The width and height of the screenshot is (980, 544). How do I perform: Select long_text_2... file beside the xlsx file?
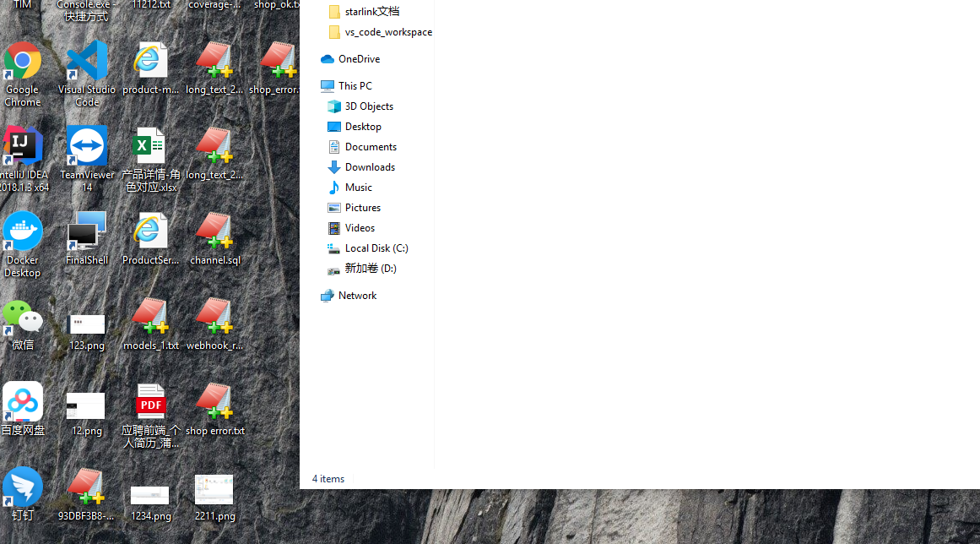[x=214, y=153]
